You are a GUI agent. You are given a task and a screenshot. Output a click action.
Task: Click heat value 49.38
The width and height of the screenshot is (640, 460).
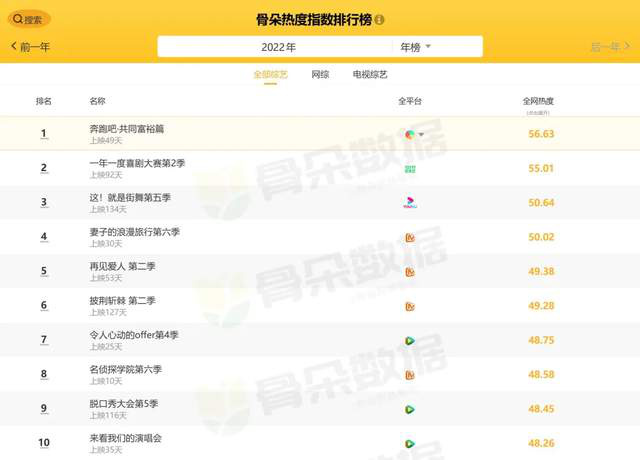click(541, 271)
